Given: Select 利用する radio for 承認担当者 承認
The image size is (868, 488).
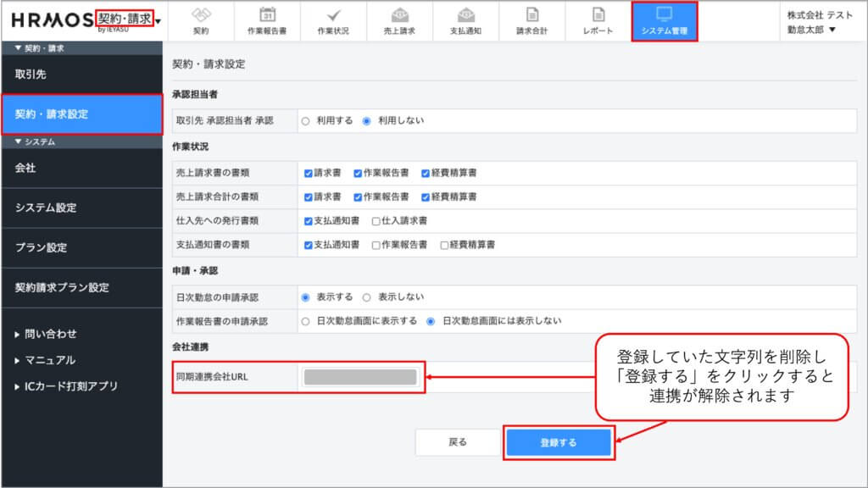Looking at the screenshot, I should (x=306, y=121).
